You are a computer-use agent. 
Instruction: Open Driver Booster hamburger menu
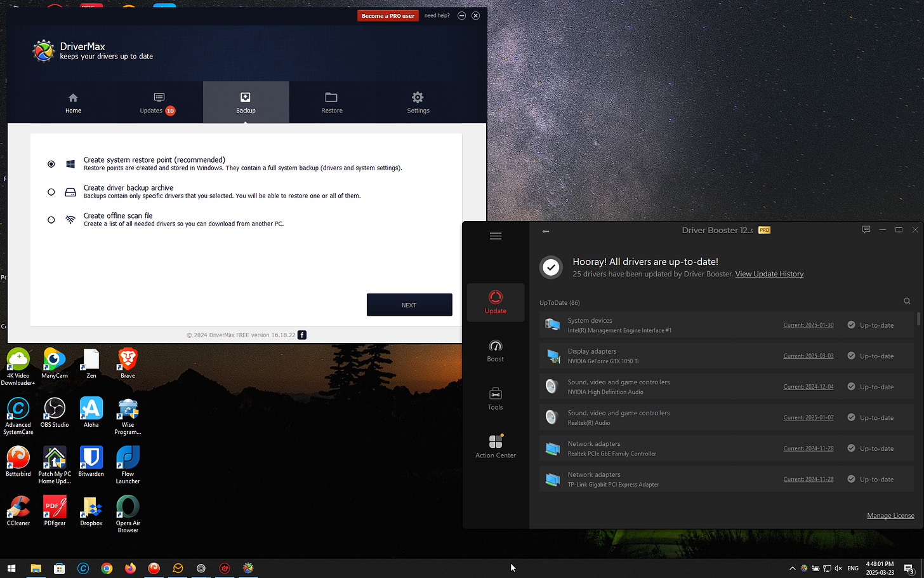tap(496, 236)
